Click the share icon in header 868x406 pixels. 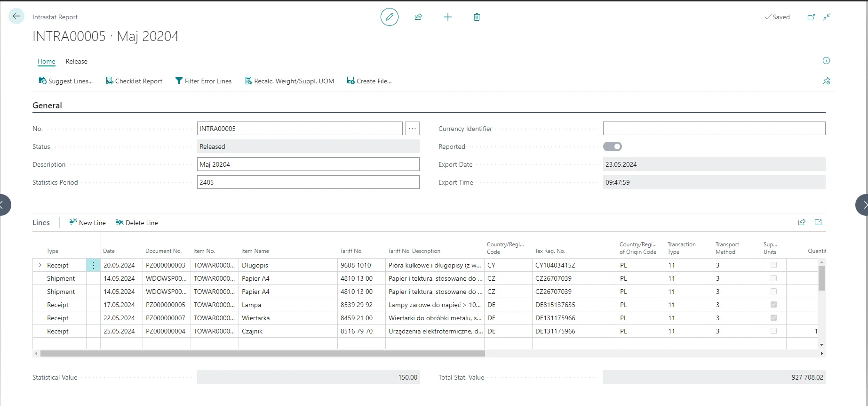(418, 17)
